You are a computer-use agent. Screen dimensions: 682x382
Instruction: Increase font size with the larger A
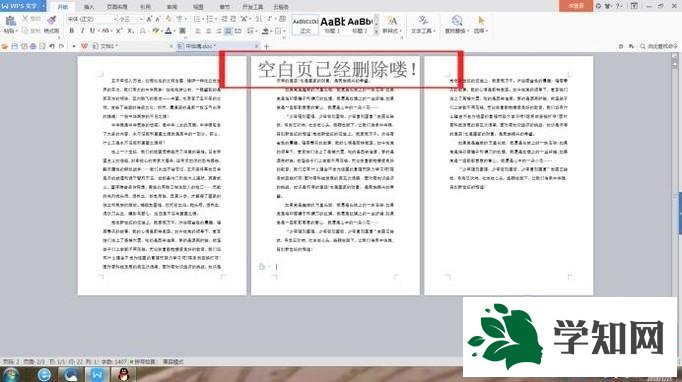pyautogui.click(x=149, y=19)
